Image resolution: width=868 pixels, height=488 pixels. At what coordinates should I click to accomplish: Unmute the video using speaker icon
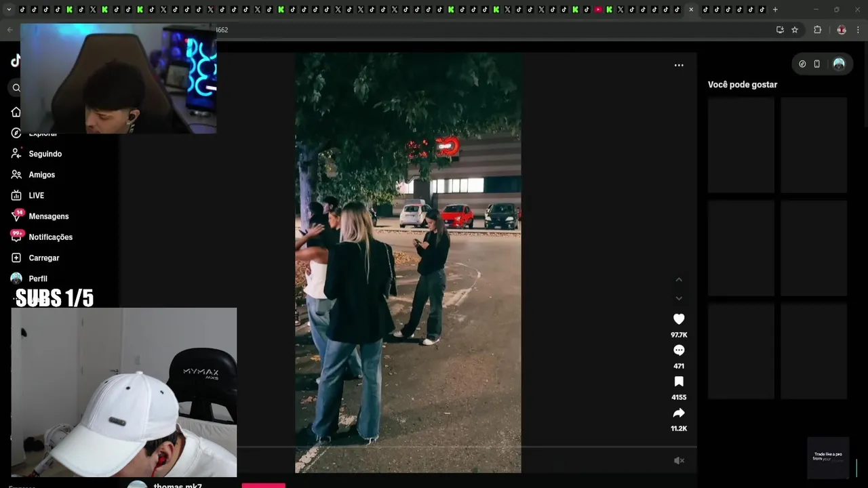[679, 461]
